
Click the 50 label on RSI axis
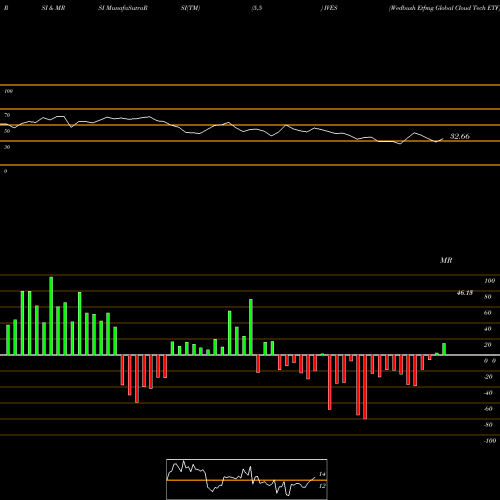[7, 131]
